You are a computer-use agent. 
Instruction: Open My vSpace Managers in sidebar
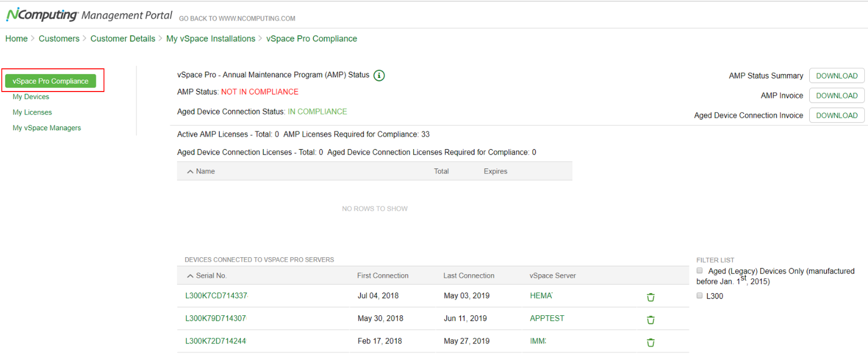click(x=47, y=128)
